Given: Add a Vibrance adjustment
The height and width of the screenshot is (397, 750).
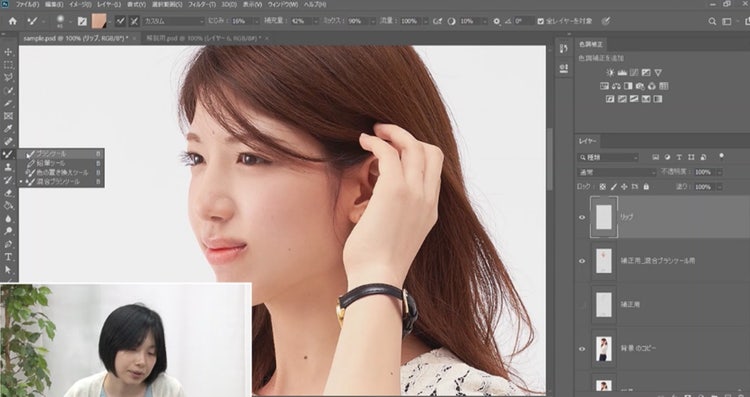Looking at the screenshot, I should click(x=658, y=73).
